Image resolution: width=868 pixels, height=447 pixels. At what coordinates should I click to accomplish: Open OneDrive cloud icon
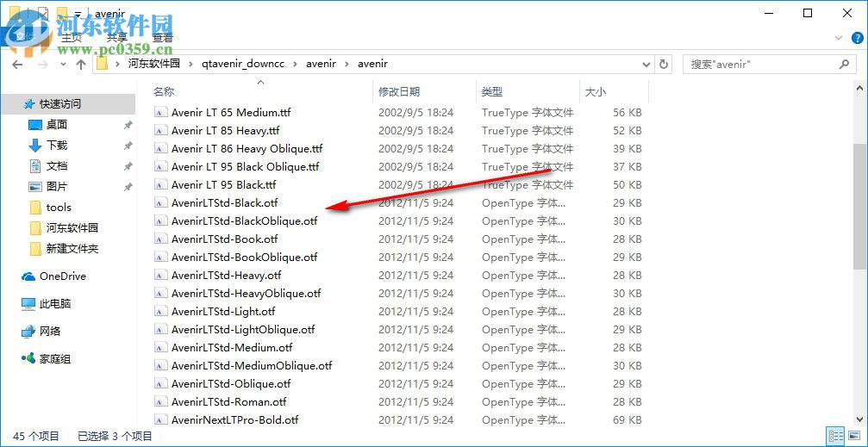(x=28, y=276)
